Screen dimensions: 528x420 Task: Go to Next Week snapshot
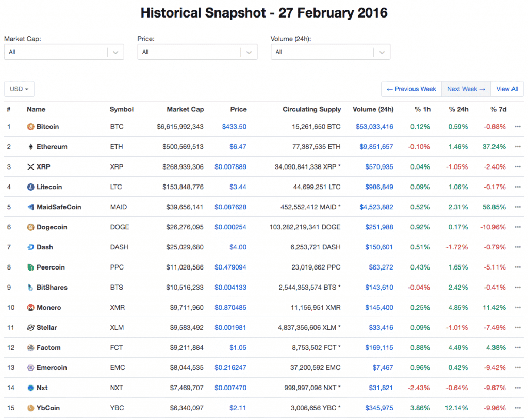[466, 89]
